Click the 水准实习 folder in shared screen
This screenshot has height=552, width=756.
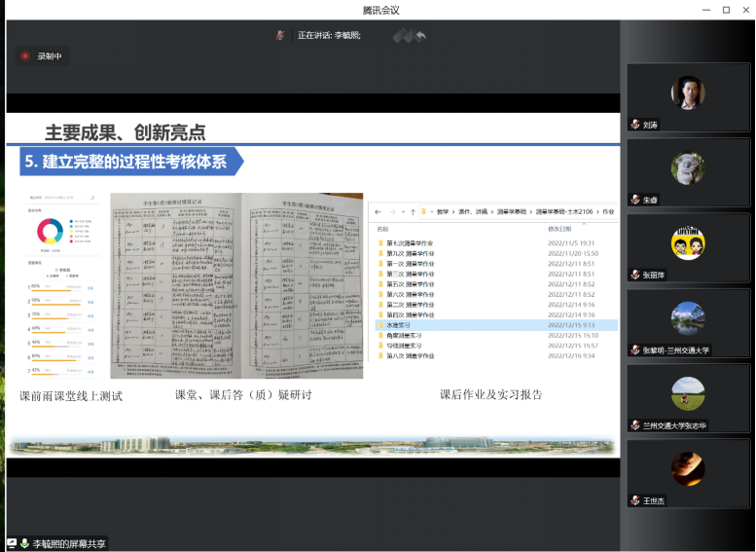click(x=398, y=325)
